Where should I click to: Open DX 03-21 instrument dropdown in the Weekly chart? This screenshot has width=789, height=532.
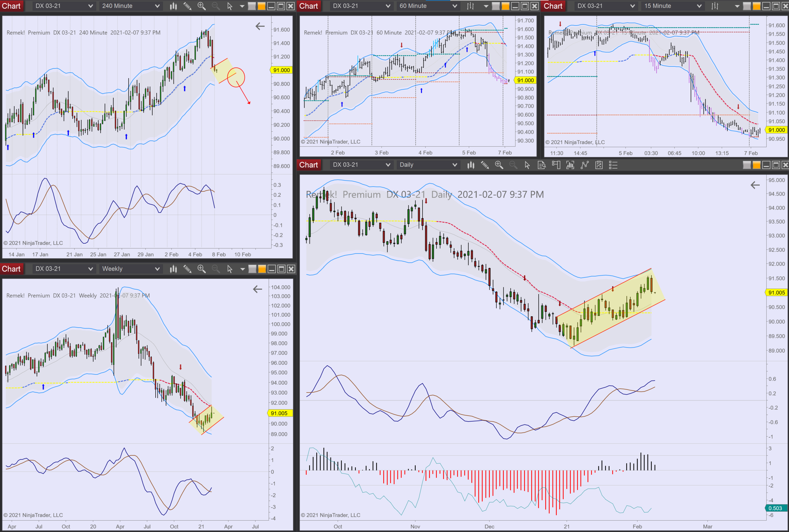click(x=64, y=269)
